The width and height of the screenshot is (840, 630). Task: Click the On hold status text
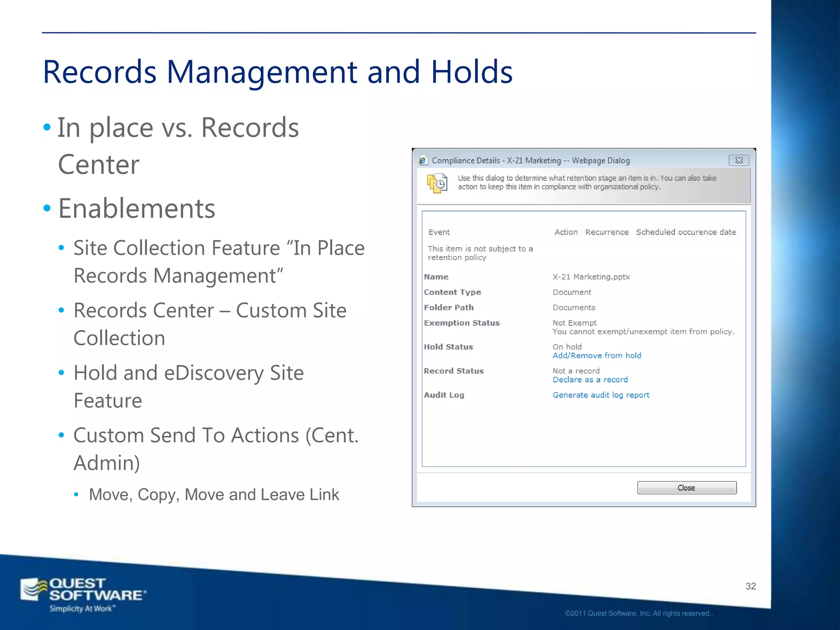coord(567,347)
